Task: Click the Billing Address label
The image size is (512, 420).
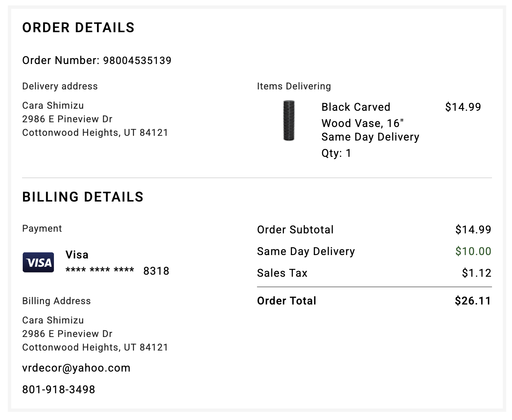Action: (57, 301)
